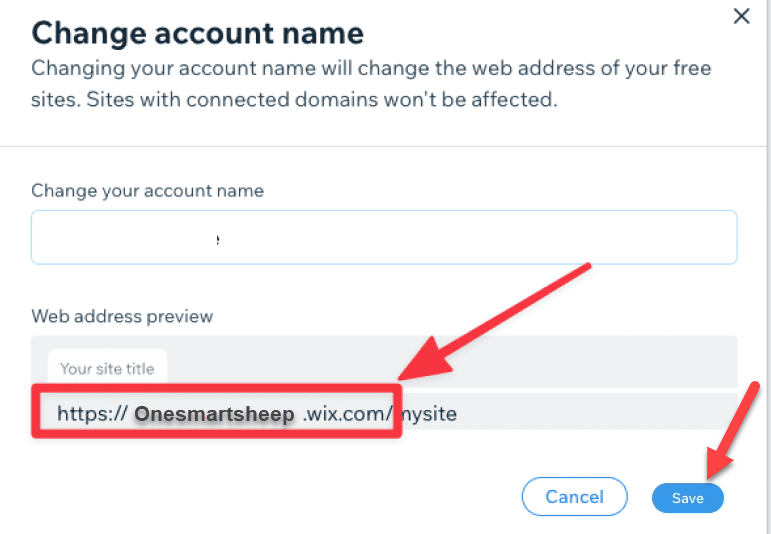Viewport: 771px width, 534px height.
Task: Select the "Your site title" preview tab
Action: click(107, 368)
